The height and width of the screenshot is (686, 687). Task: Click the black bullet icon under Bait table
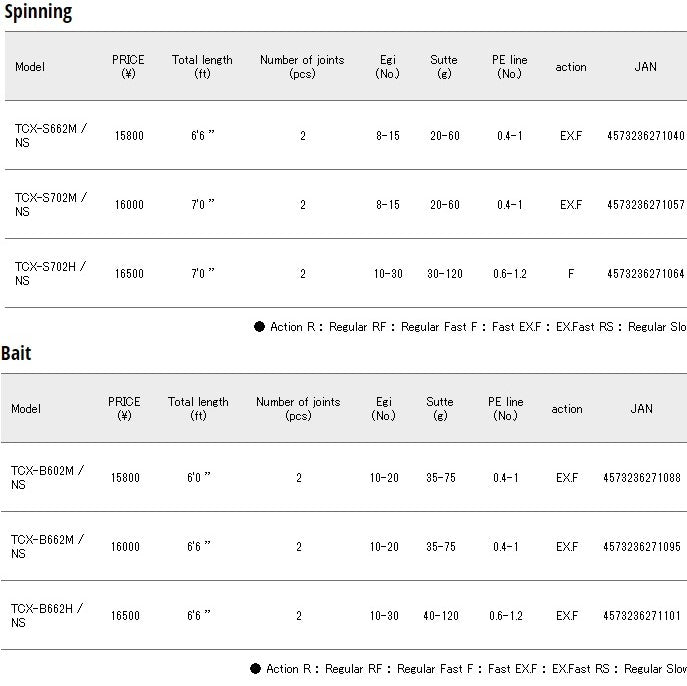[x=255, y=669]
